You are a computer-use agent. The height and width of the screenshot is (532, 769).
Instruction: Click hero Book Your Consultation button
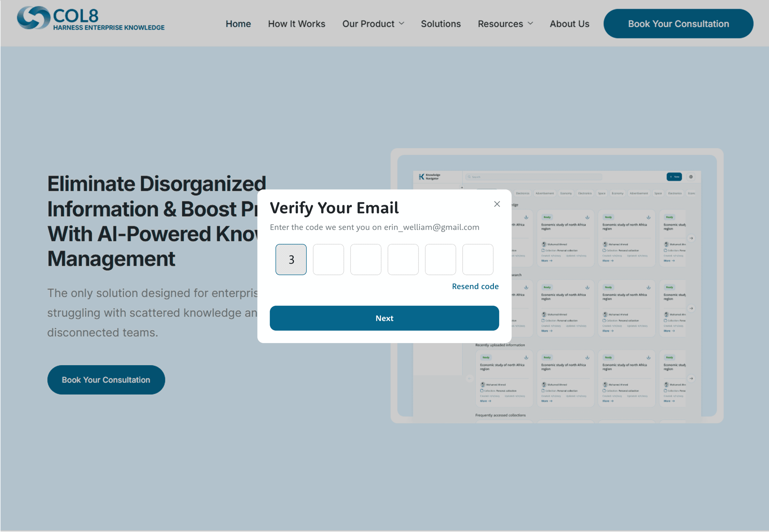106,380
